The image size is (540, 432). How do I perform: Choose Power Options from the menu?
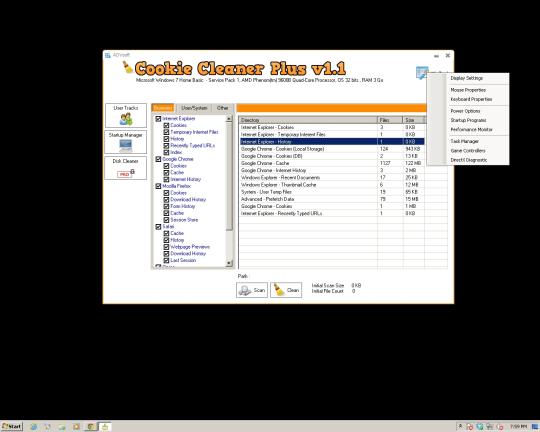465,111
